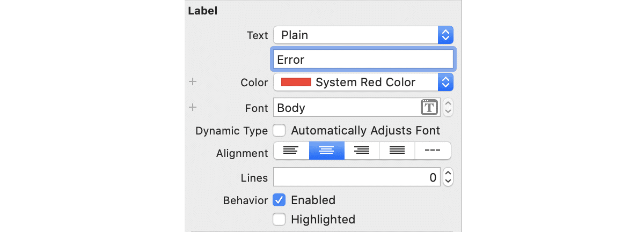The height and width of the screenshot is (232, 644).
Task: Click the Error text field
Action: pyautogui.click(x=363, y=59)
